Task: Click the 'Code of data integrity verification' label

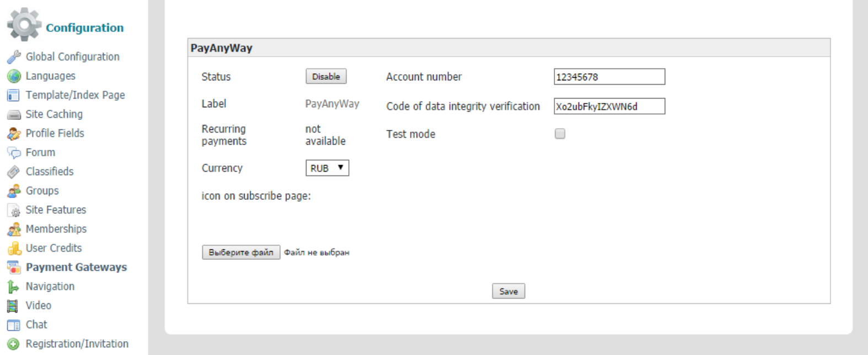Action: [463, 106]
